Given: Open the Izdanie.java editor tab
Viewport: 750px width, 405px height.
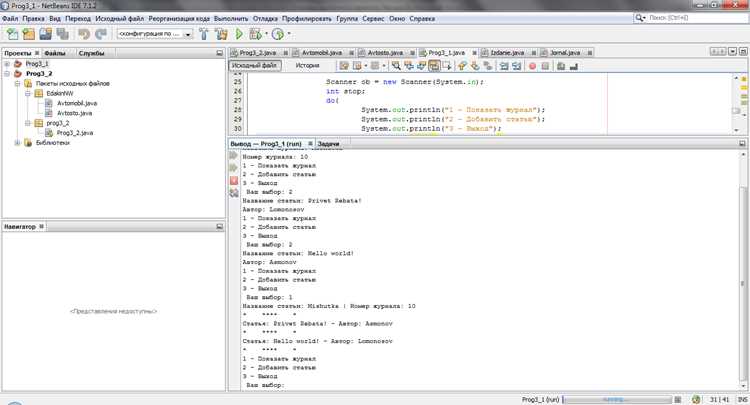Looking at the screenshot, I should pos(507,53).
